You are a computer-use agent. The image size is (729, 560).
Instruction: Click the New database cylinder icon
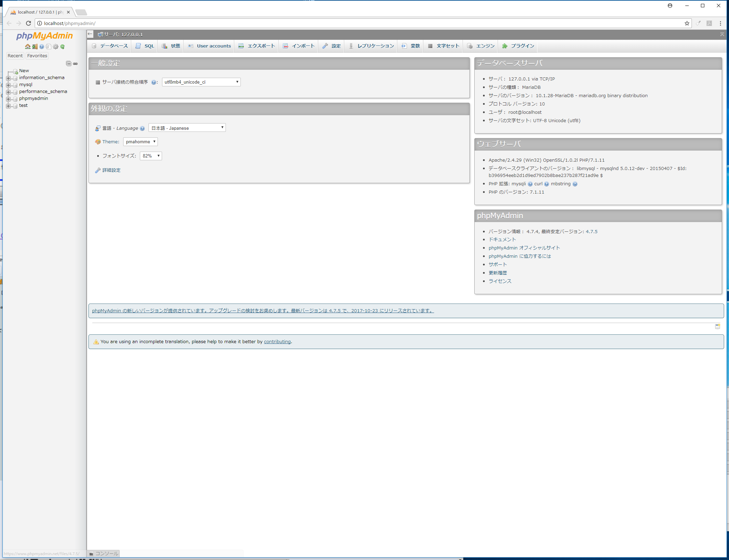(15, 71)
